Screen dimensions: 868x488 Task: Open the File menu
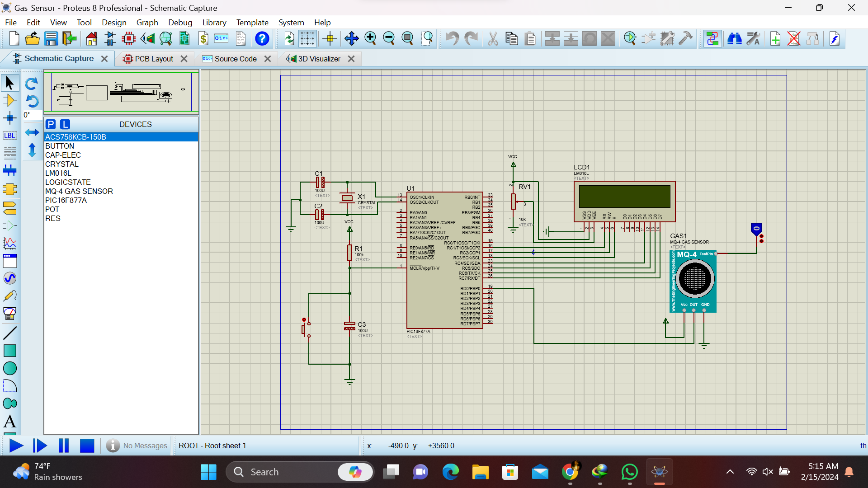[x=11, y=22]
